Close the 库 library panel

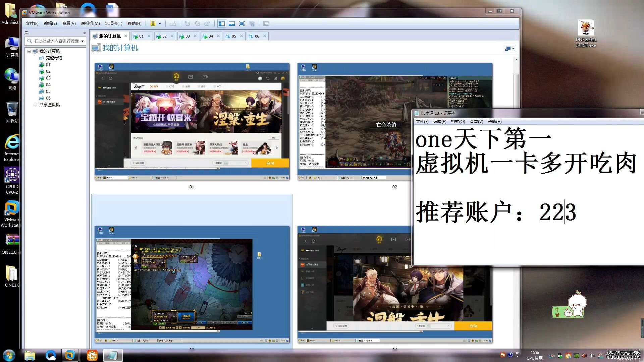tap(84, 33)
